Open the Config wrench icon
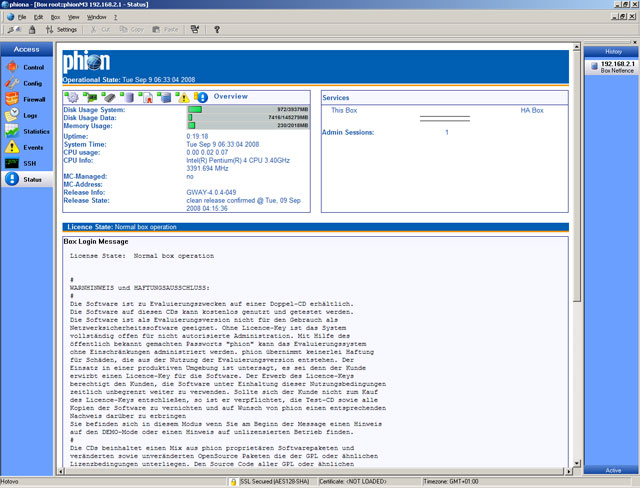640x488 pixels. [26, 83]
